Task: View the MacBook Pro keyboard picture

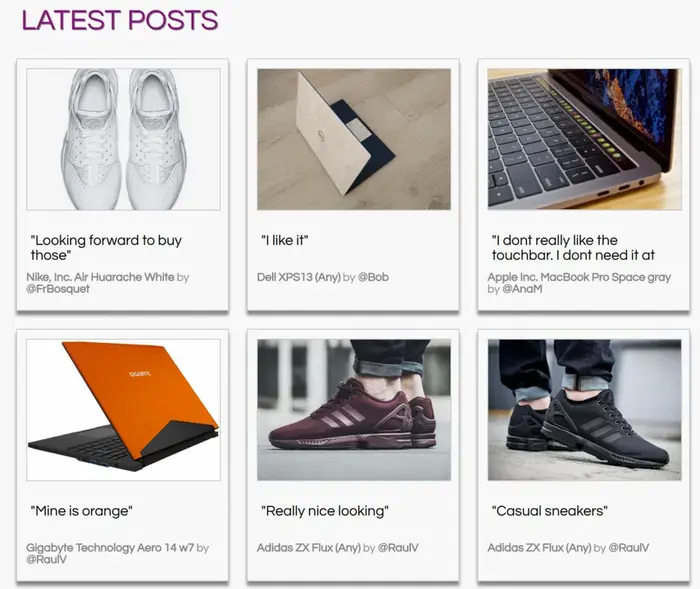Action: tap(584, 139)
